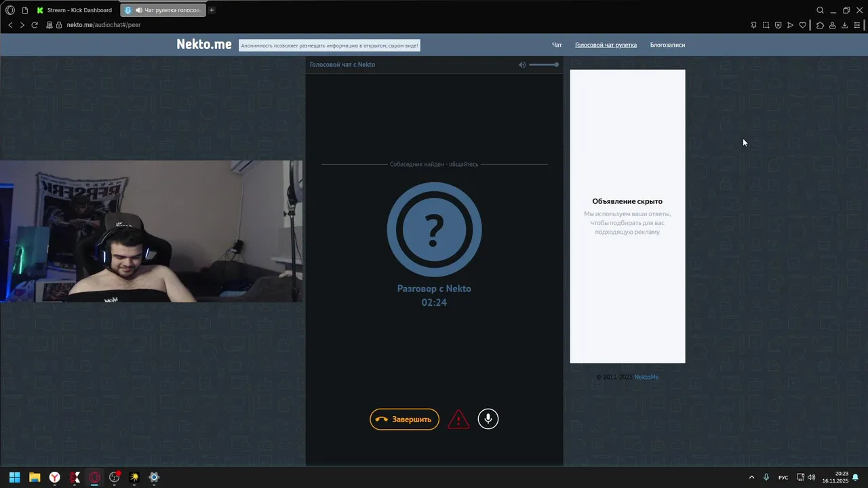
Task: Click the large question mark avatar
Action: pos(434,229)
